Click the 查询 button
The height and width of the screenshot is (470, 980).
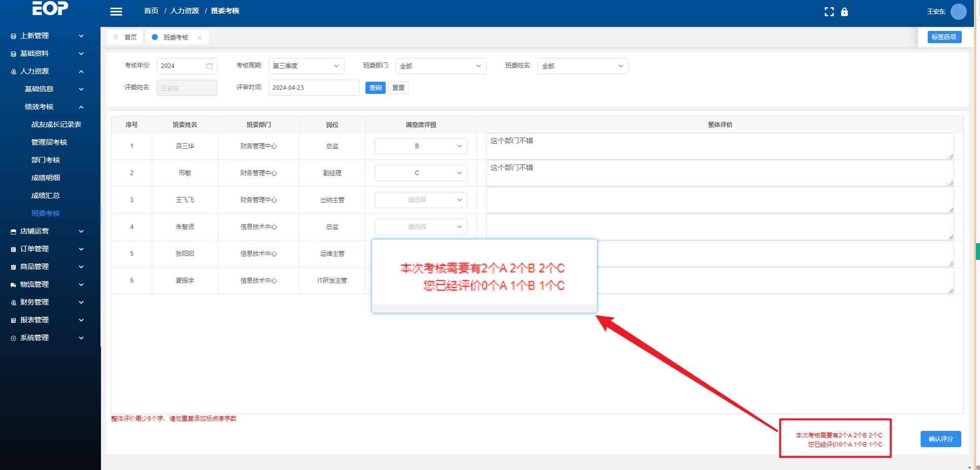[375, 88]
